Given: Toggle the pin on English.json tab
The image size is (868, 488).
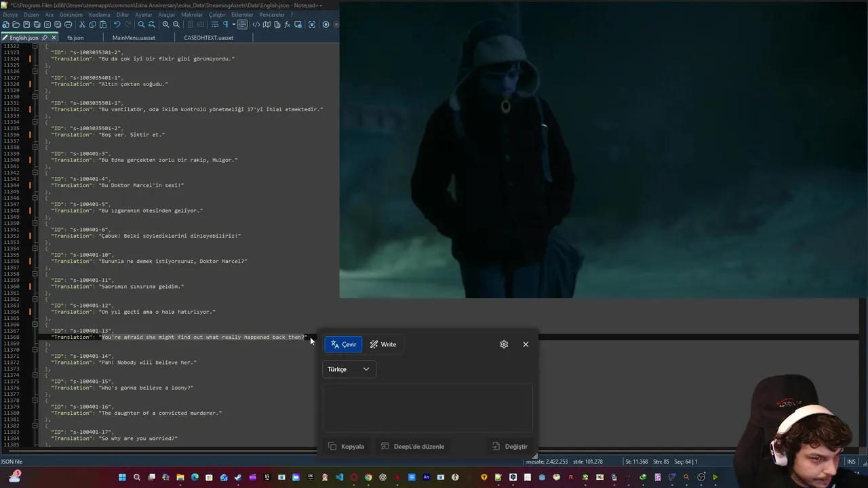Looking at the screenshot, I should click(45, 38).
